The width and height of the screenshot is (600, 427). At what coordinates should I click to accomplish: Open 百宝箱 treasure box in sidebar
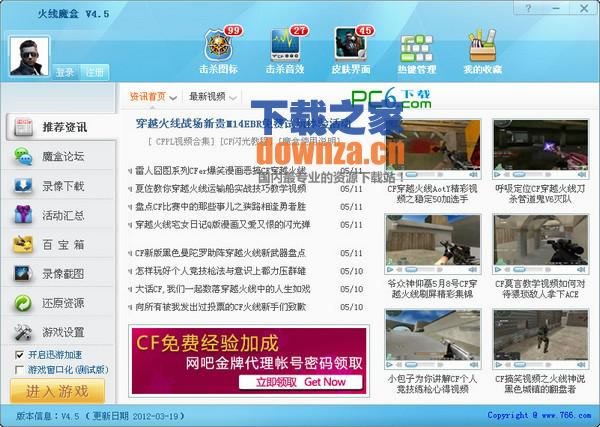pyautogui.click(x=61, y=244)
